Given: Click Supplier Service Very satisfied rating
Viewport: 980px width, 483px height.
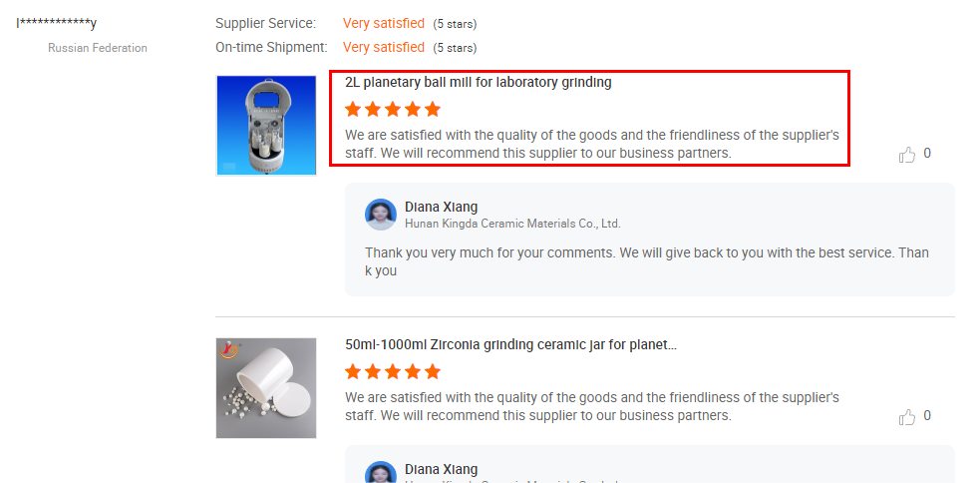Looking at the screenshot, I should tap(384, 24).
